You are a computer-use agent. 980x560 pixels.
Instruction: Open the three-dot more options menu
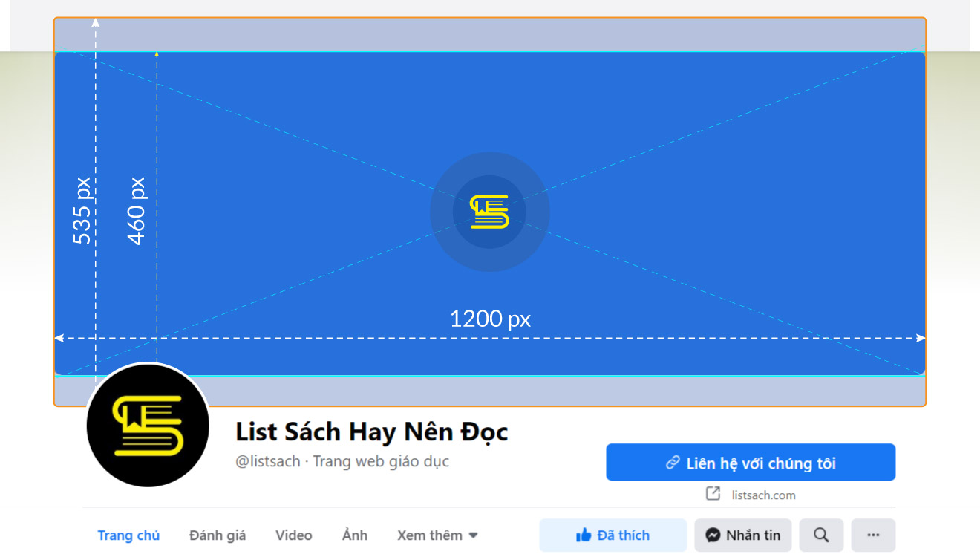[x=873, y=535]
